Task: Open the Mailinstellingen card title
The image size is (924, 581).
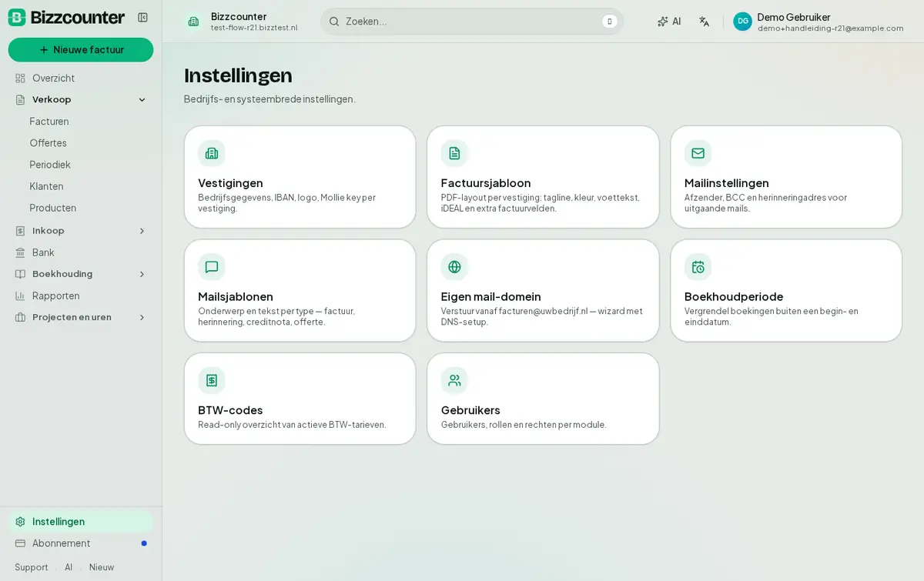Action: tap(727, 182)
